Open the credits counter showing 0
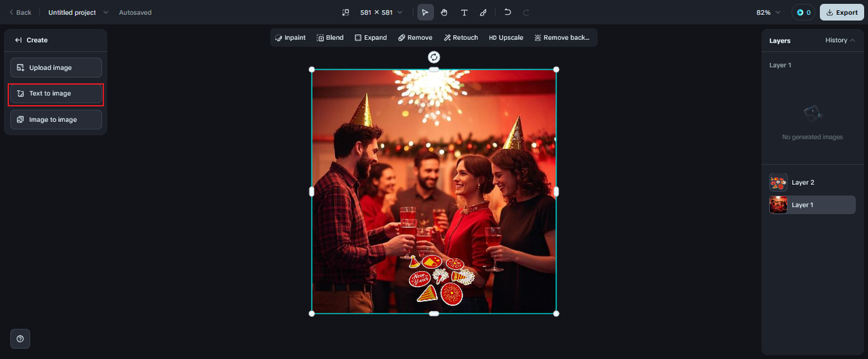868x359 pixels. [804, 12]
